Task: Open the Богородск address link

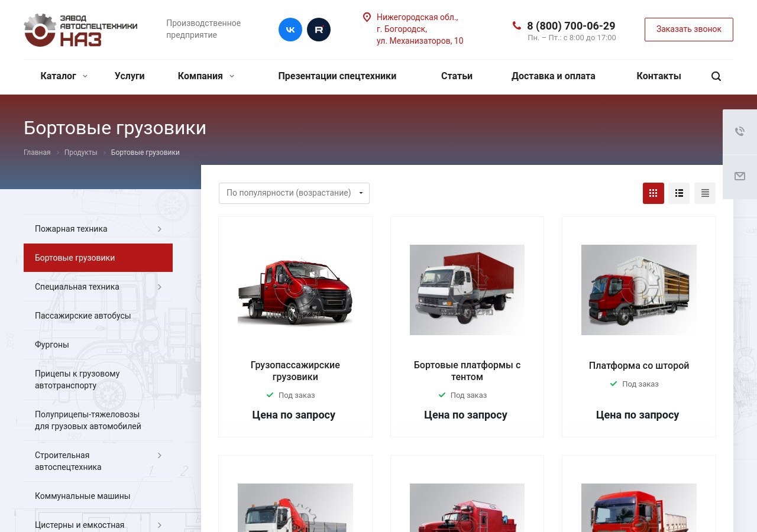Action: point(420,29)
